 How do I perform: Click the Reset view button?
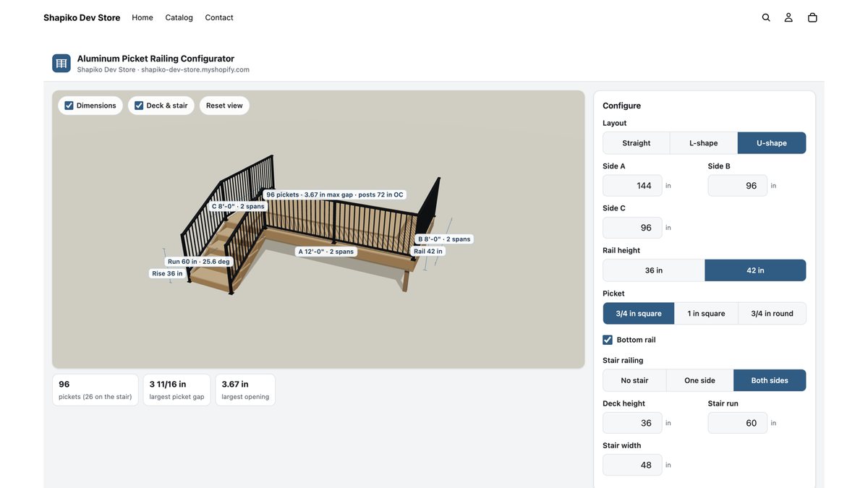pyautogui.click(x=224, y=106)
